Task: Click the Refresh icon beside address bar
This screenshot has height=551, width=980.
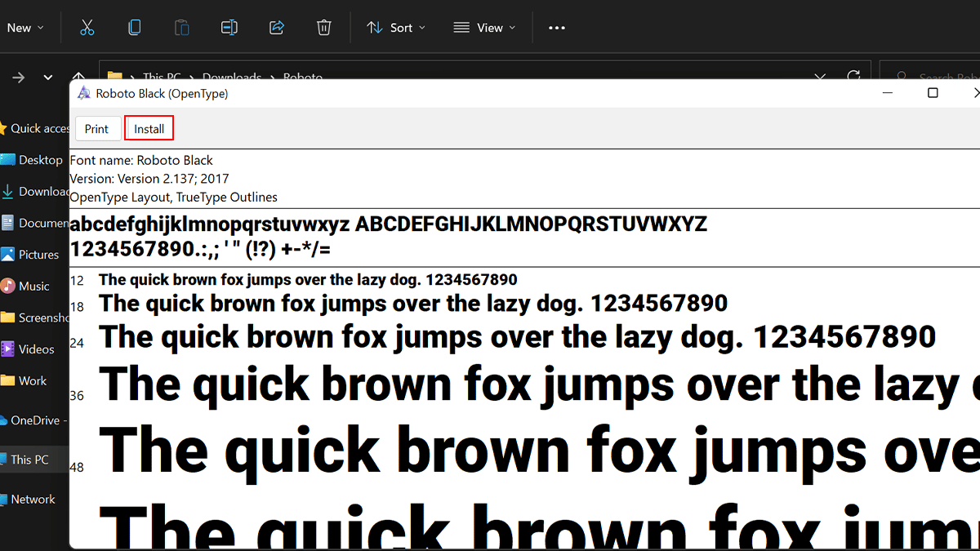Action: 853,77
